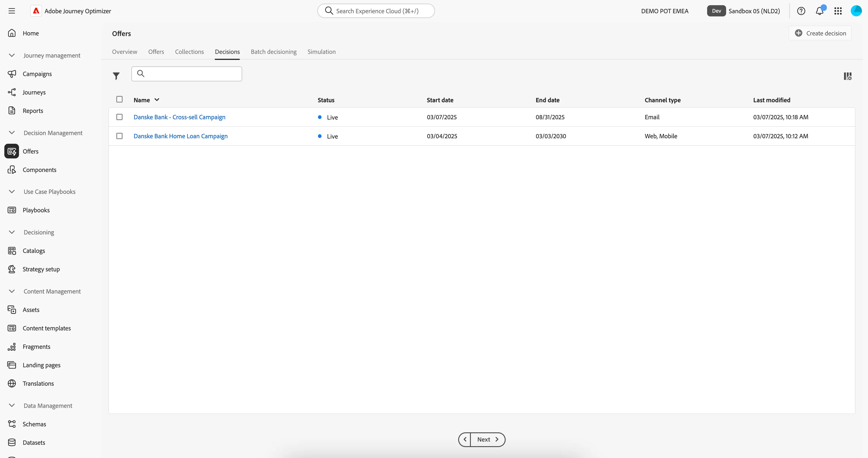Click the Next page button
This screenshot has height=458, width=868.
(488, 440)
